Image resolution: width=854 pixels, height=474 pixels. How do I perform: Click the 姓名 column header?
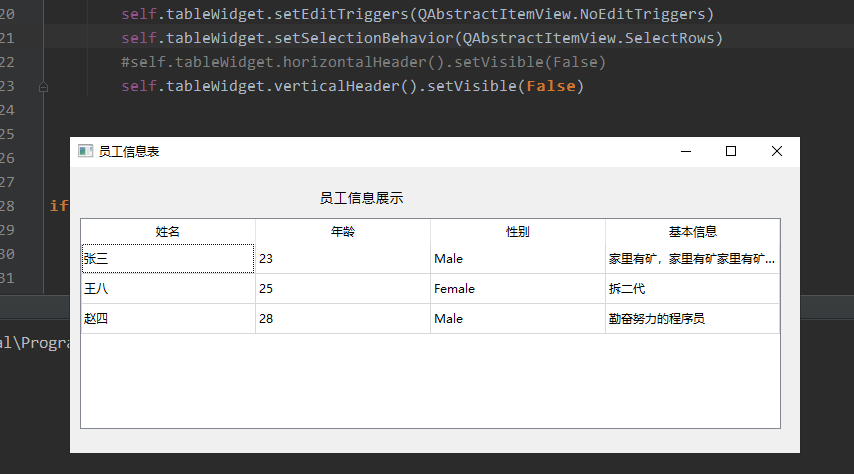click(168, 232)
